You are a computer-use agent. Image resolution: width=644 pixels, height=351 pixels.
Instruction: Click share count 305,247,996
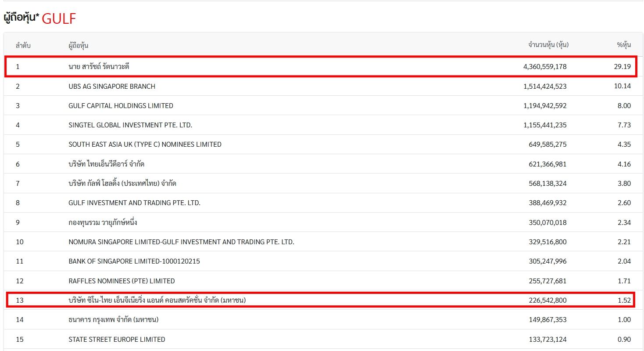click(x=548, y=261)
